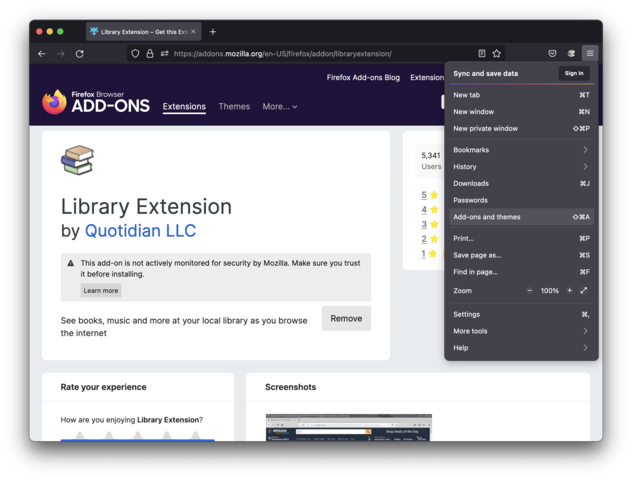Click Sync and save data label
The image size is (632, 480).
[x=486, y=73]
